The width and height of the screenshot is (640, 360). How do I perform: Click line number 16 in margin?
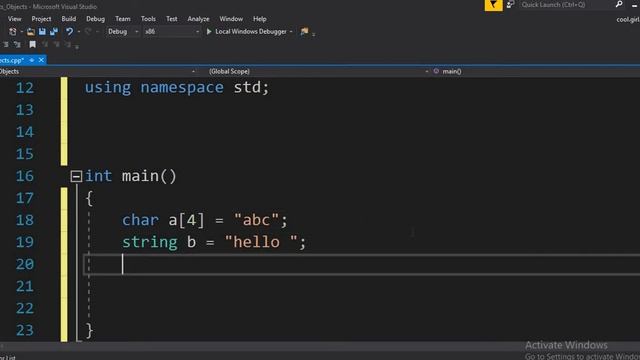pos(24,176)
